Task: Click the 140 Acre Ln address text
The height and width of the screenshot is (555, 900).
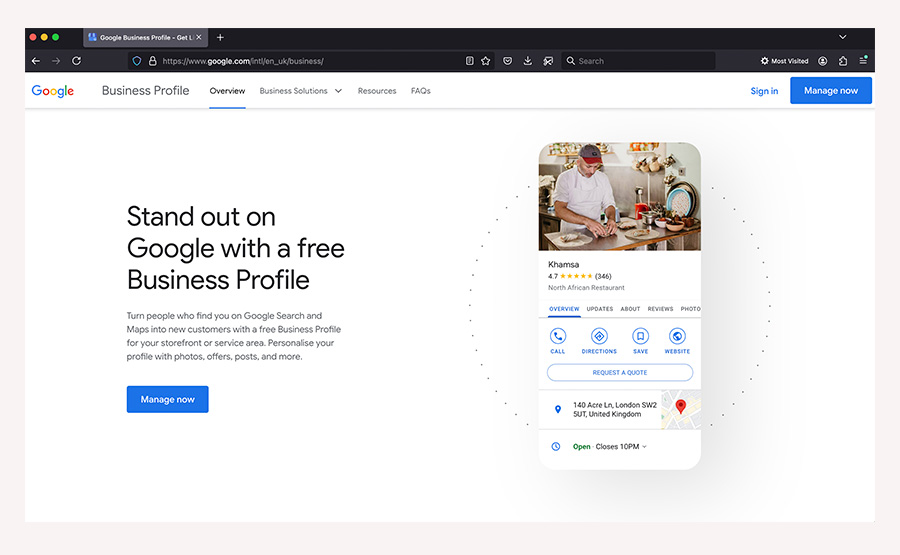Action: point(615,409)
